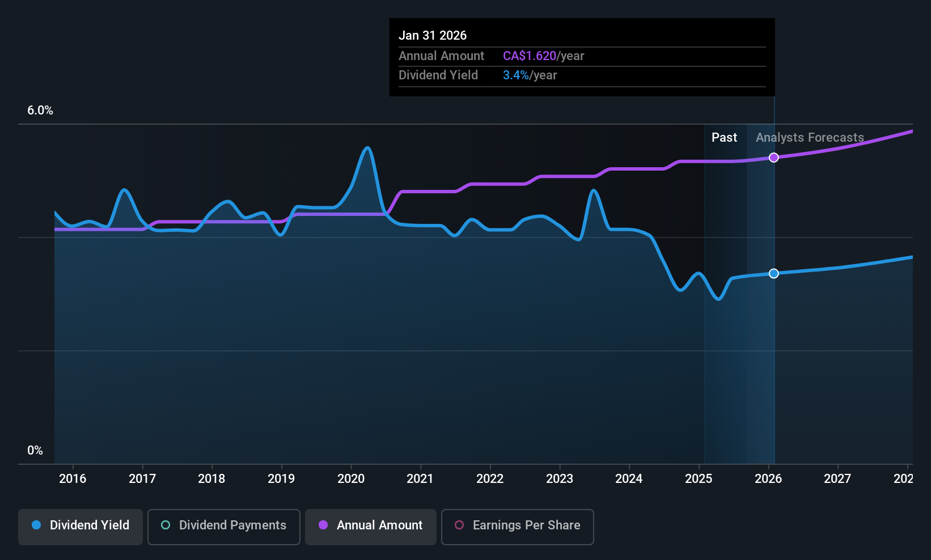Click the 2020 x-axis year label
This screenshot has width=931, height=560.
[x=351, y=479]
